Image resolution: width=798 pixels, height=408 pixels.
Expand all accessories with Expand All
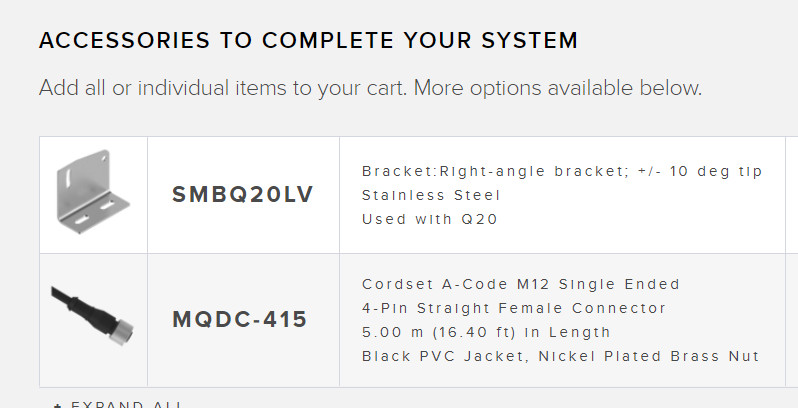point(127,404)
